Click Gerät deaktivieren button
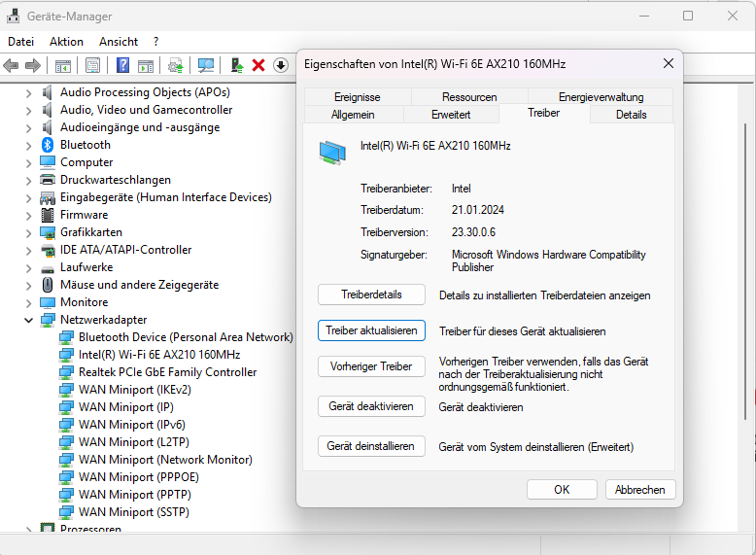The image size is (756, 555). pos(371,406)
